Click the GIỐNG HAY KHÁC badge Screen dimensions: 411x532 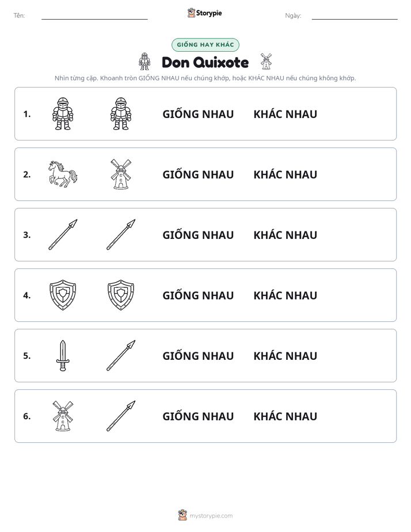tap(205, 45)
